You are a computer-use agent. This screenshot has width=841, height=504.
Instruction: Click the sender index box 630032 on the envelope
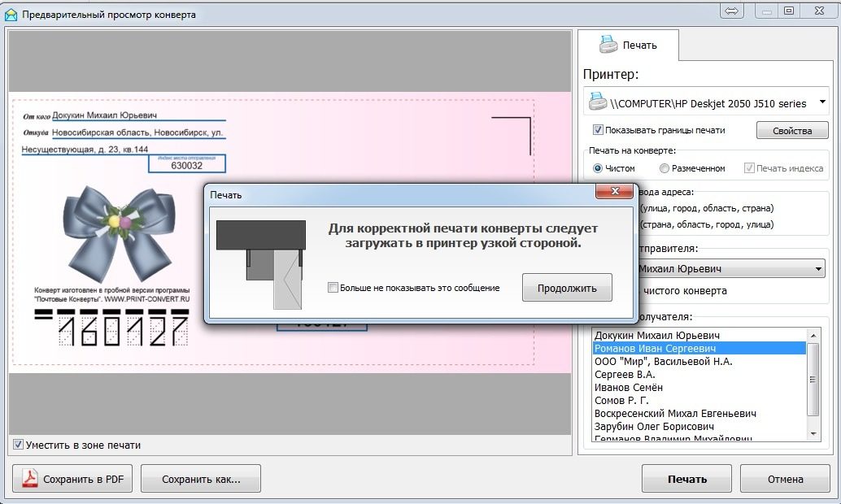186,163
